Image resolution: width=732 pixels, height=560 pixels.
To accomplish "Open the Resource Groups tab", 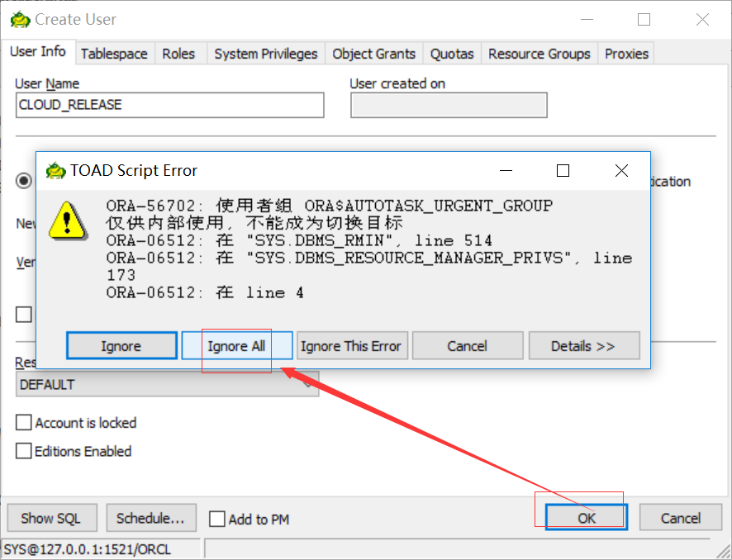I will (x=539, y=54).
